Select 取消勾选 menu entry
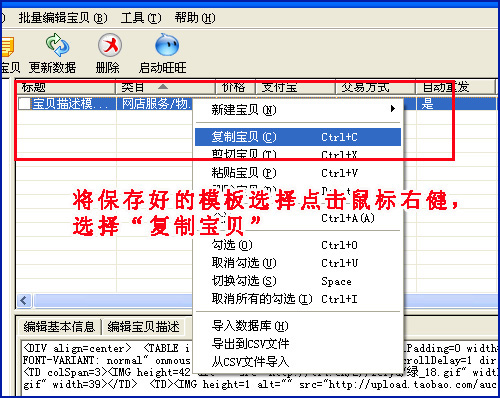 [x=298, y=263]
